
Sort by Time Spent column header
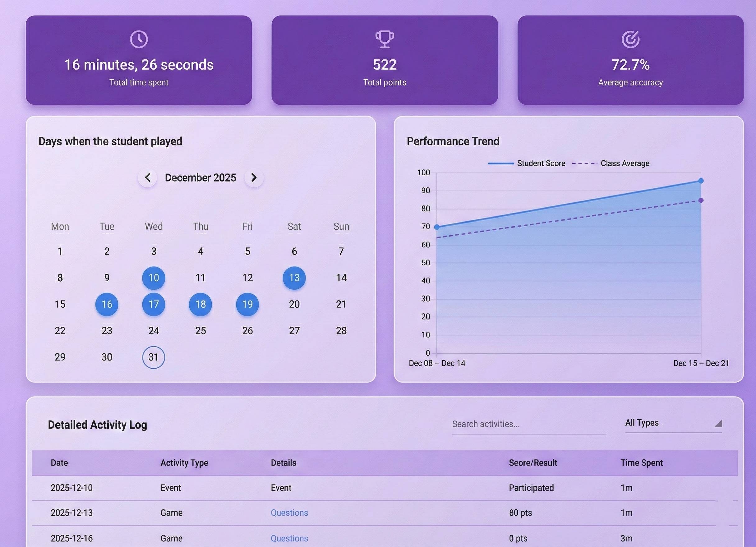coord(641,463)
